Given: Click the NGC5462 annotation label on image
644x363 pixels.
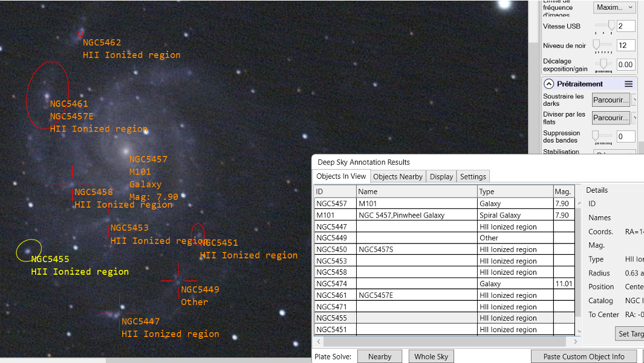Looking at the screenshot, I should 102,43.
